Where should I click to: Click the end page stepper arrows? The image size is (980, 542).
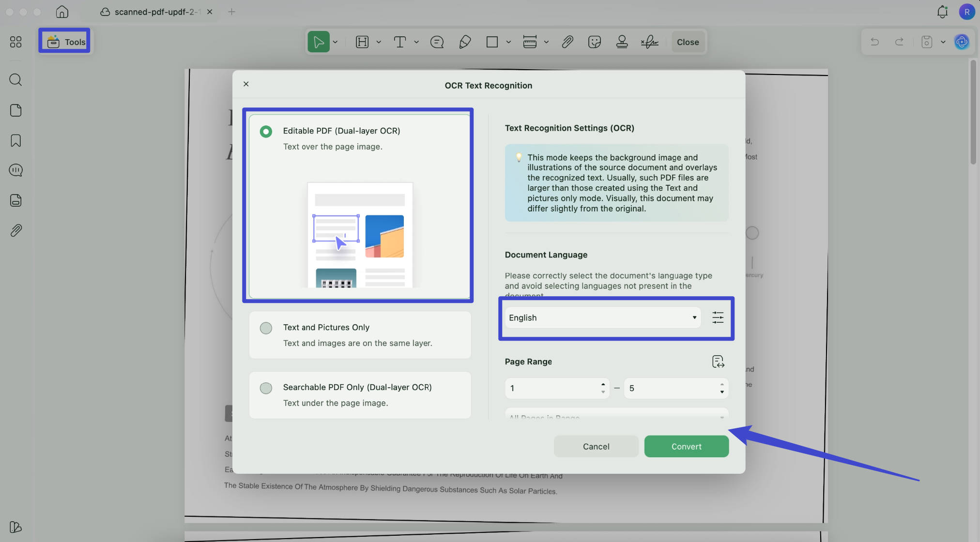pos(722,388)
